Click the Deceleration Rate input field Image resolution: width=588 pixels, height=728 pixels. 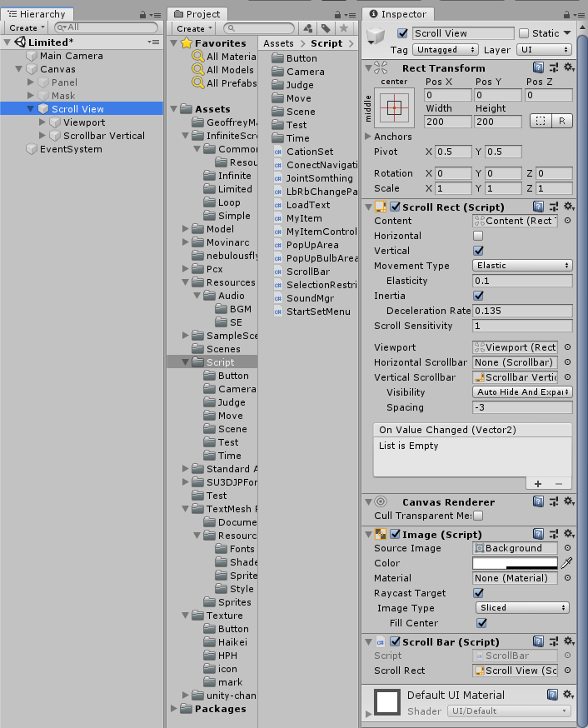(522, 311)
